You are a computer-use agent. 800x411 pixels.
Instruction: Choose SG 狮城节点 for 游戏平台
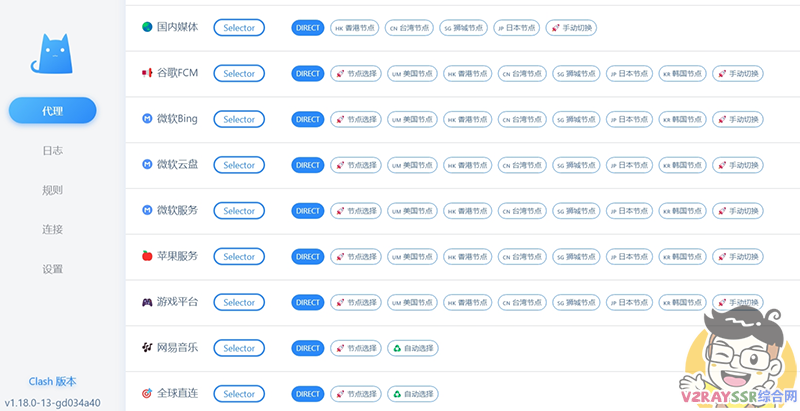click(x=577, y=302)
